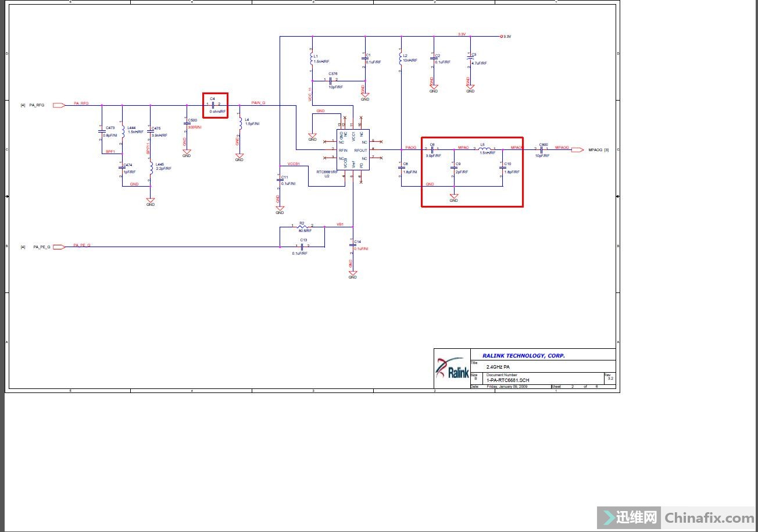The image size is (758, 532).
Task: Click capacitor C13 0.1uF/RF
Action: [302, 246]
